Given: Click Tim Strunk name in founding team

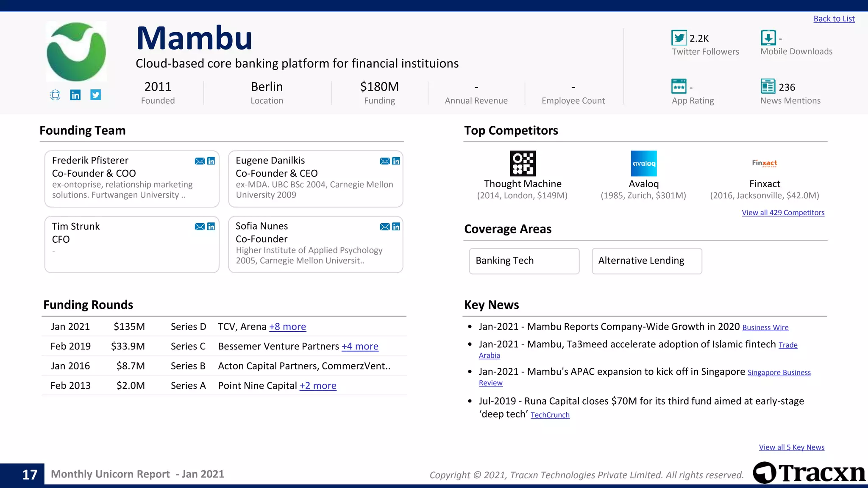Looking at the screenshot, I should (x=76, y=226).
